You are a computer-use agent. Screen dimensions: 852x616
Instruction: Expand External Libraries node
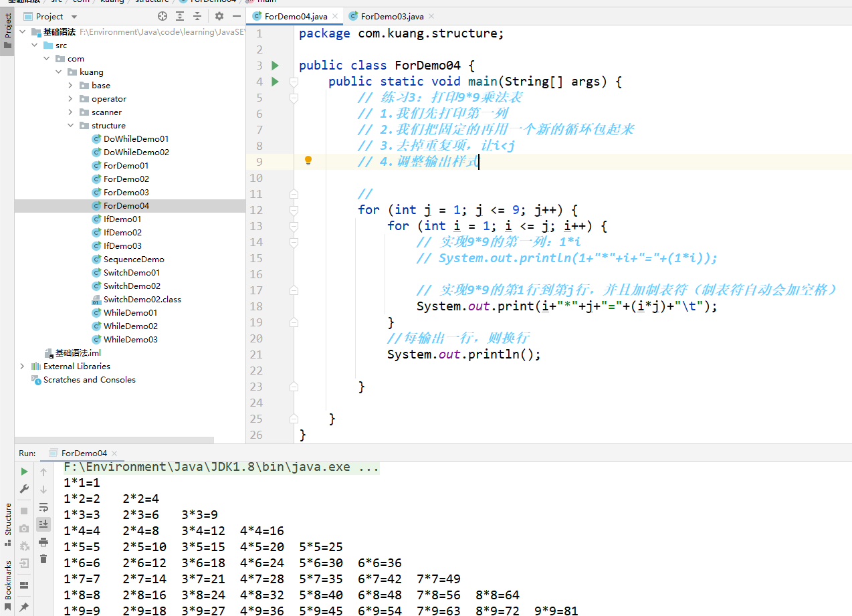(x=22, y=367)
